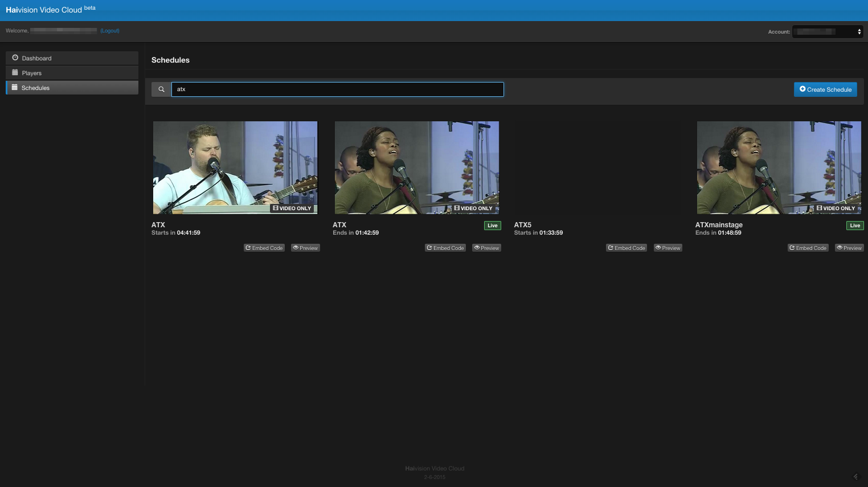
Task: Click Embed Code for ATXmainstage schedule
Action: 808,248
